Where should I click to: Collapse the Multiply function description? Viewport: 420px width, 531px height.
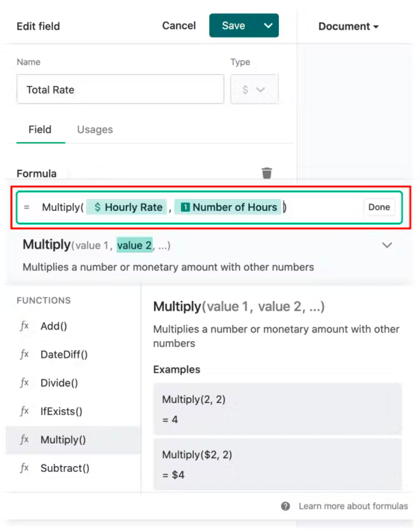[x=387, y=244]
